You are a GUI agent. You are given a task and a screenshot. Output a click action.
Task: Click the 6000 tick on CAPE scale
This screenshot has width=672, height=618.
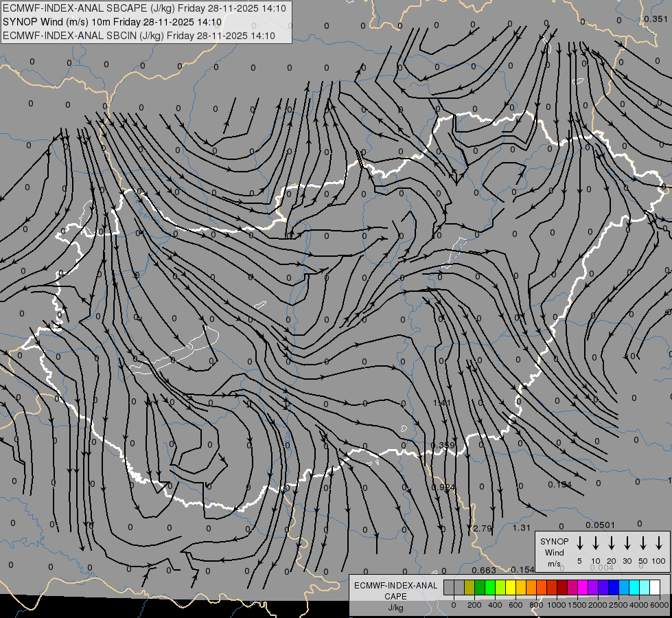660,605
